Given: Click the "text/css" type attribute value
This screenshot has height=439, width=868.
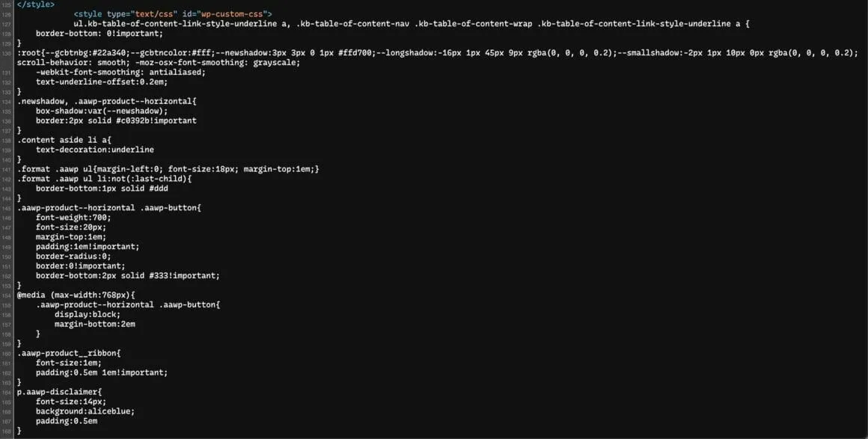Looking at the screenshot, I should tap(156, 14).
